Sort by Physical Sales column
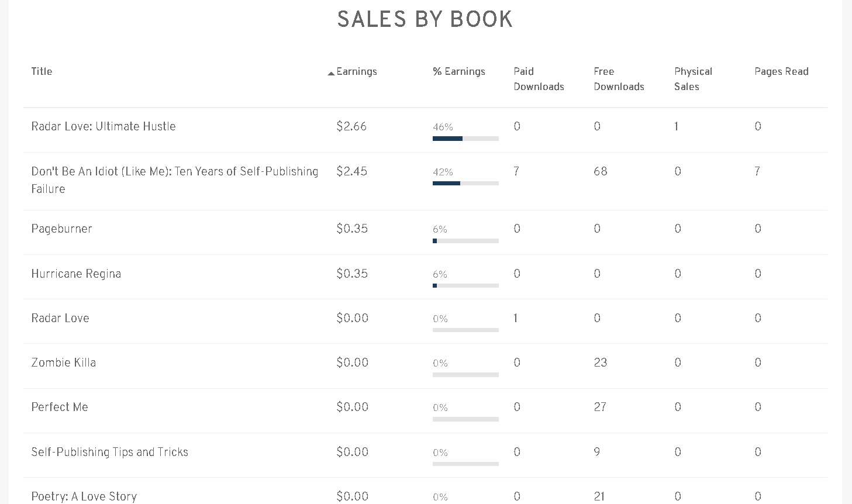The width and height of the screenshot is (852, 504). click(x=693, y=79)
